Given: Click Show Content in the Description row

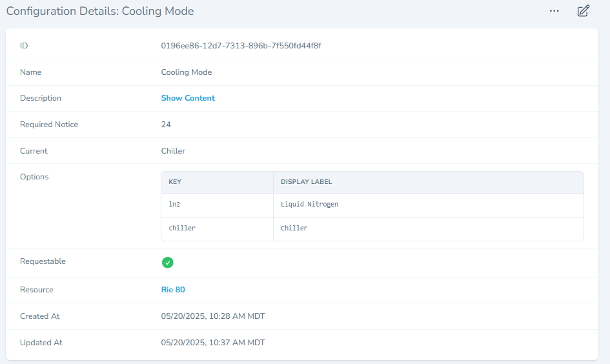Looking at the screenshot, I should point(188,98).
